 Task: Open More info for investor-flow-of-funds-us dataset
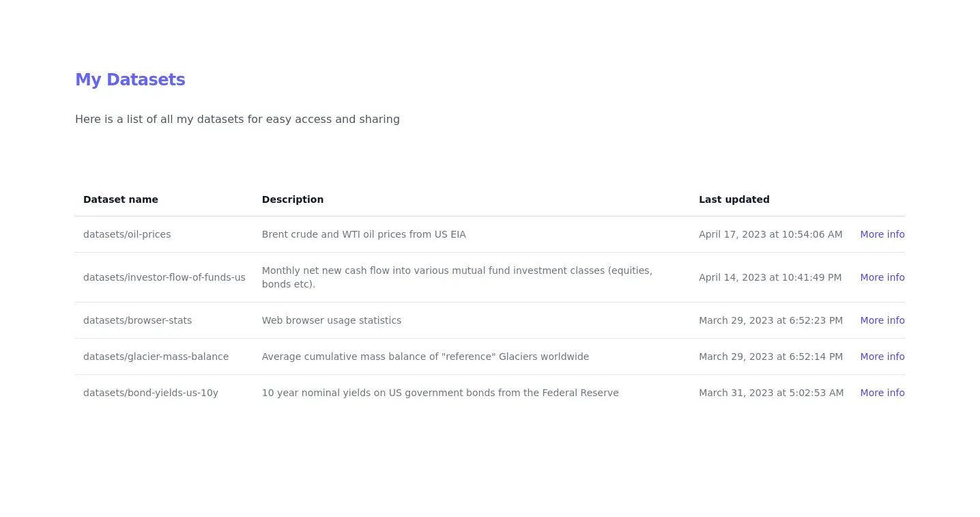click(x=882, y=277)
